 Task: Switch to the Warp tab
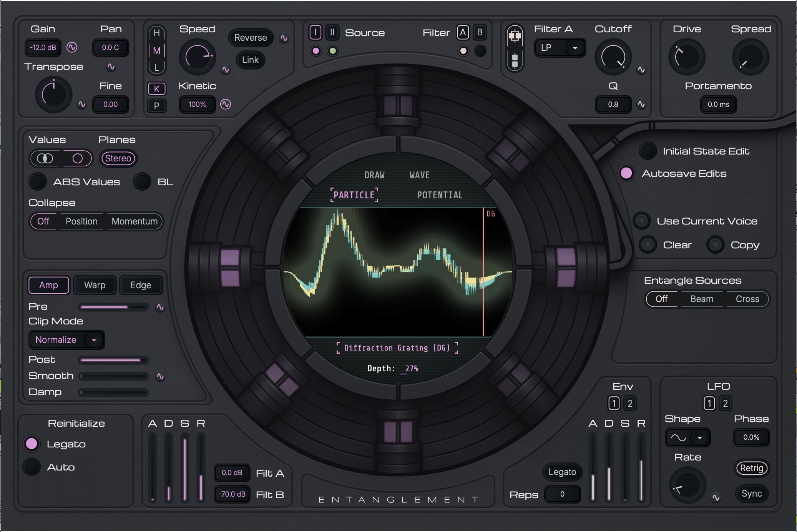pos(95,285)
